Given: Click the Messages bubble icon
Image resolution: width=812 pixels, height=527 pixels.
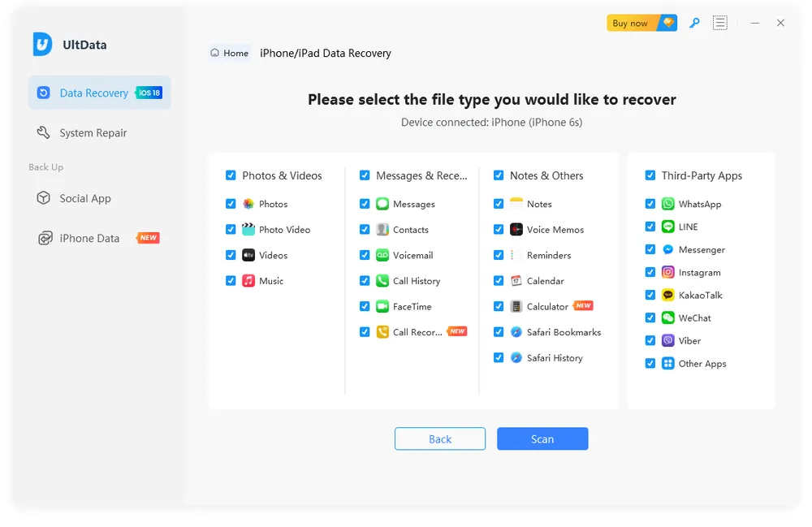Looking at the screenshot, I should 382,204.
